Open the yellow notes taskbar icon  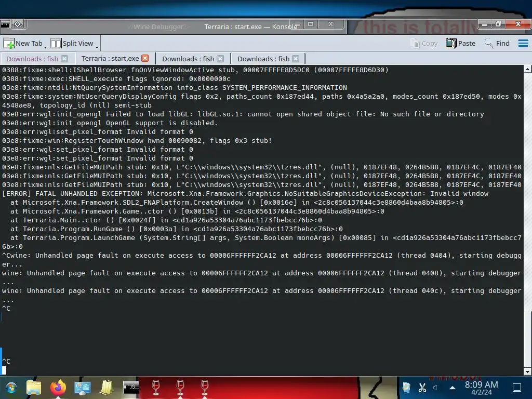click(107, 387)
